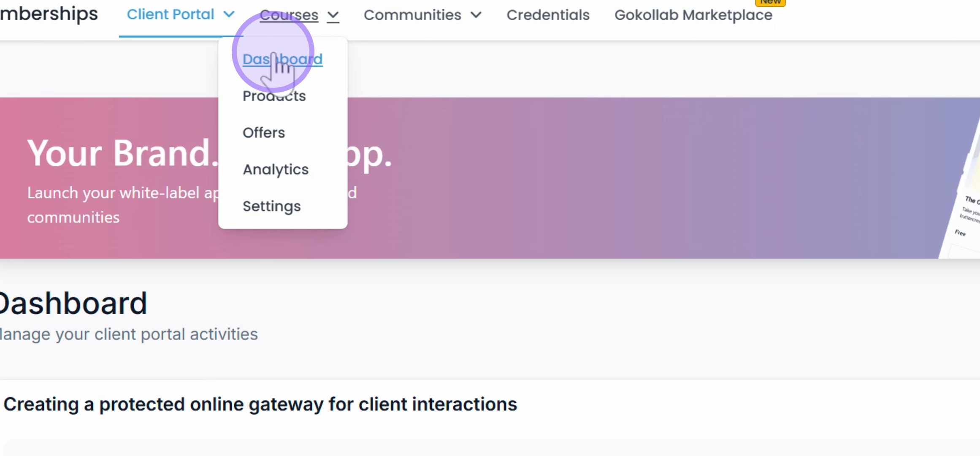980x456 pixels.
Task: Expand the Client Portal chevron arrow
Action: pyautogui.click(x=229, y=15)
